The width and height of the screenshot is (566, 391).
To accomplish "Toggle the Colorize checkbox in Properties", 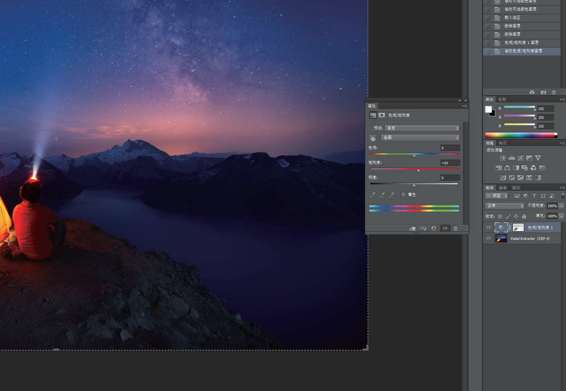I will [403, 195].
